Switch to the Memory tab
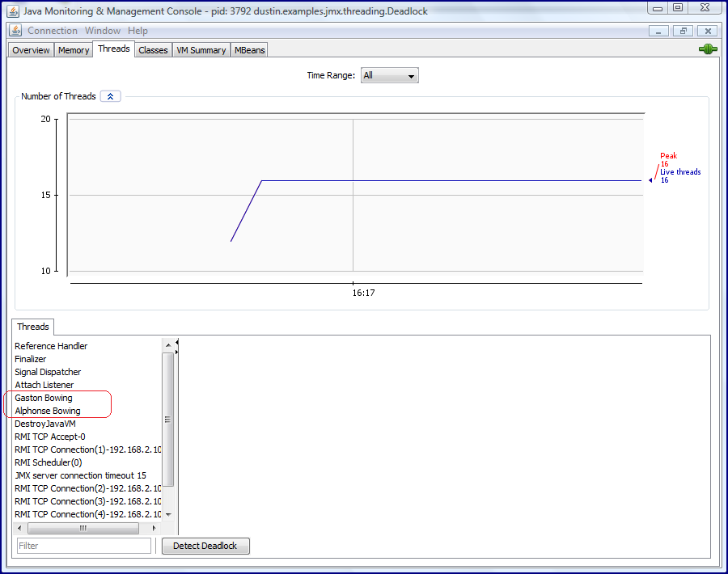728x574 pixels. point(73,49)
